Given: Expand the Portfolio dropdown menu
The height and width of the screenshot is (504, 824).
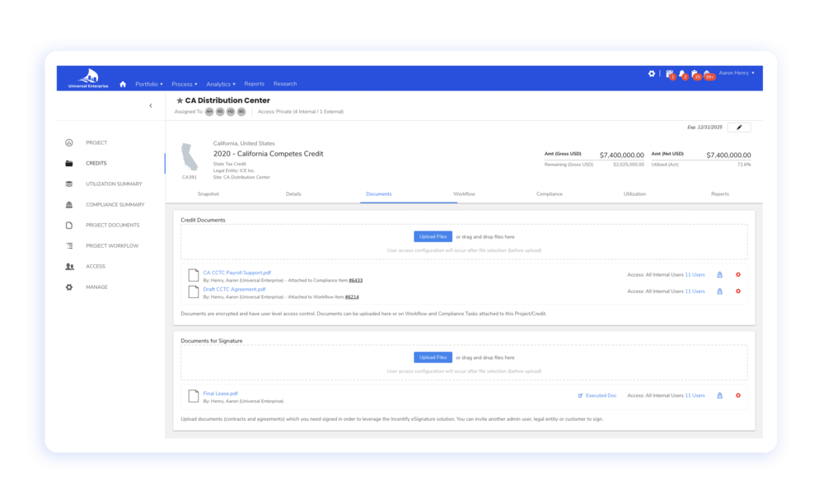Looking at the screenshot, I should (x=149, y=84).
